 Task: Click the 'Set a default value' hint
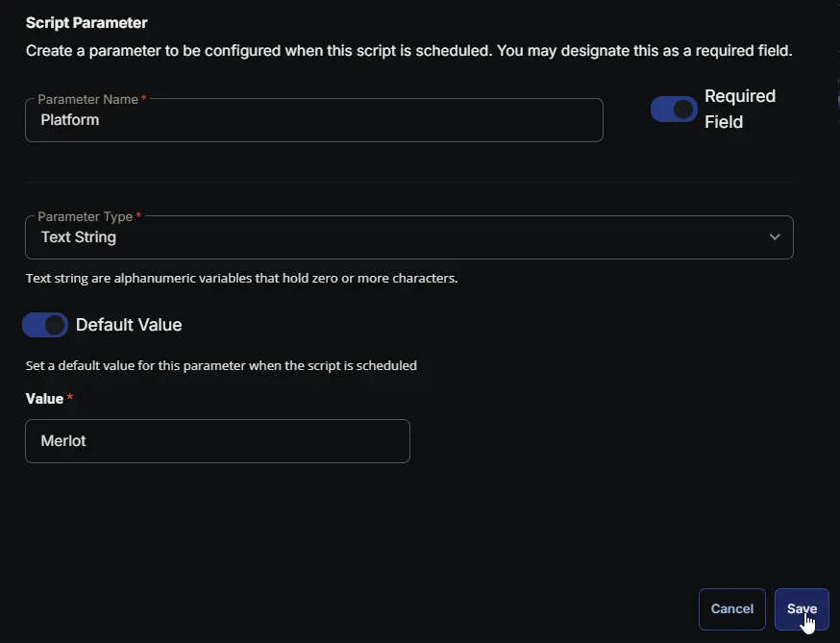pos(221,365)
